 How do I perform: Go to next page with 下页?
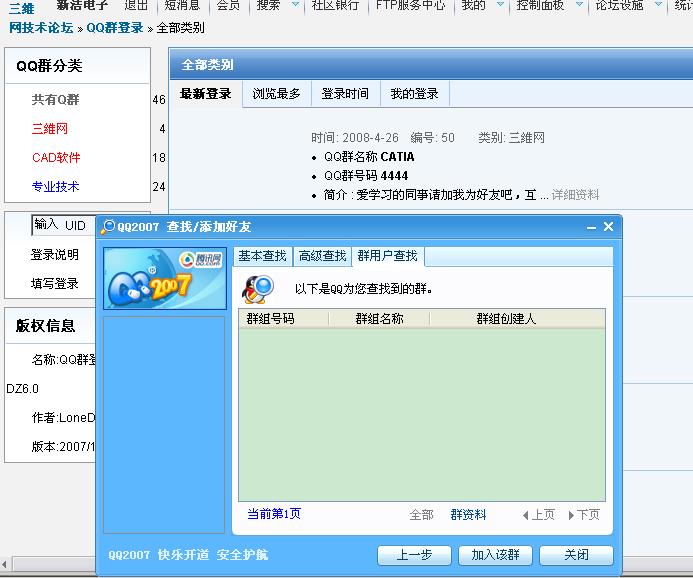pyautogui.click(x=584, y=515)
